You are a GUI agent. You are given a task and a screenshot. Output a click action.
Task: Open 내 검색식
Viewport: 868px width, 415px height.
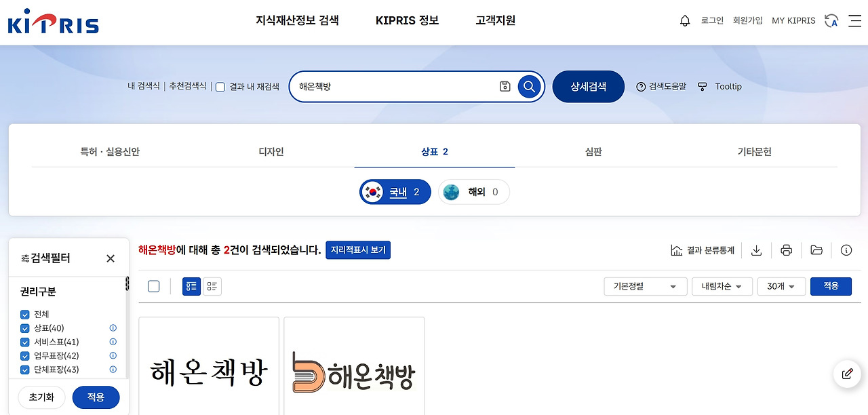tap(144, 87)
